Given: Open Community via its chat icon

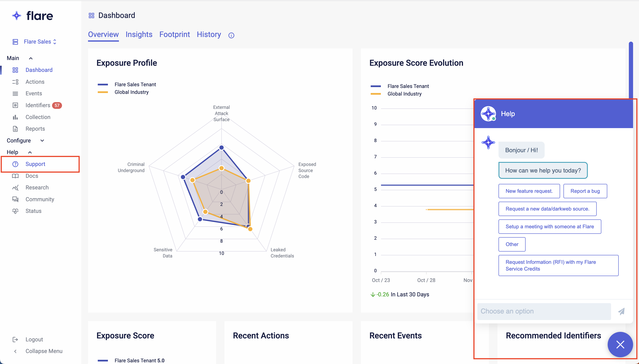Looking at the screenshot, I should click(x=15, y=199).
